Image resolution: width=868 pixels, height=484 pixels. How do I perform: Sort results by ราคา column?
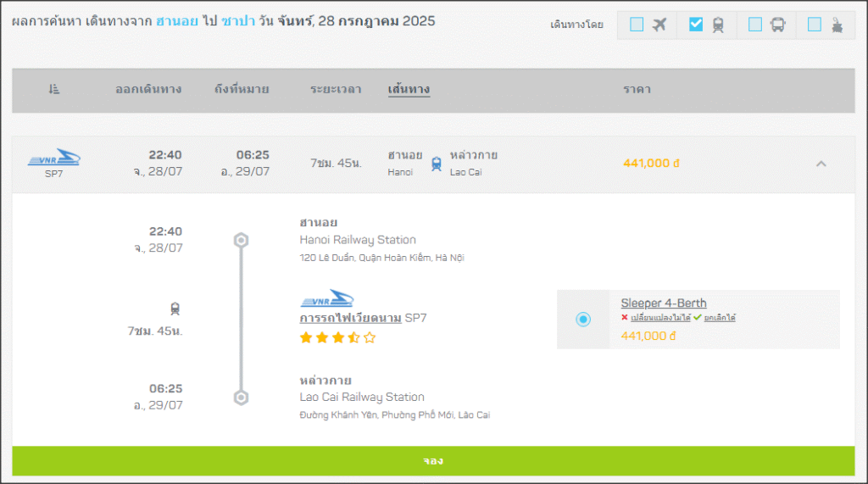[637, 89]
